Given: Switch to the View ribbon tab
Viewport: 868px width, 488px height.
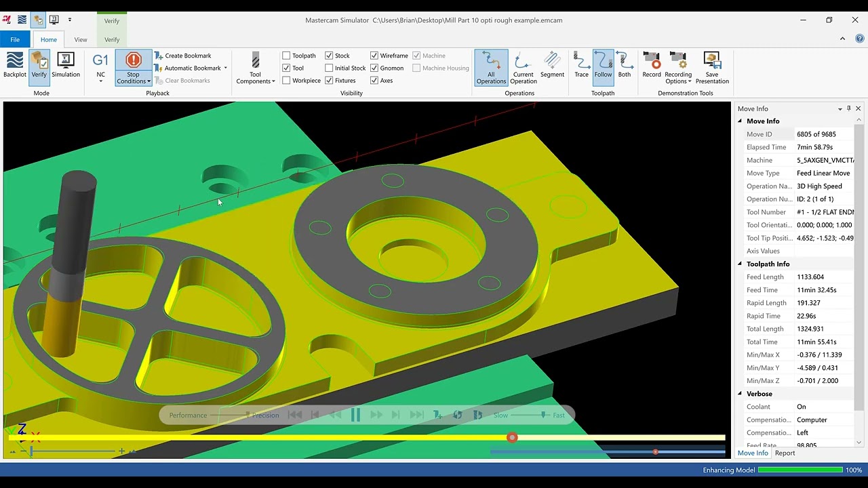Looking at the screenshot, I should point(81,39).
